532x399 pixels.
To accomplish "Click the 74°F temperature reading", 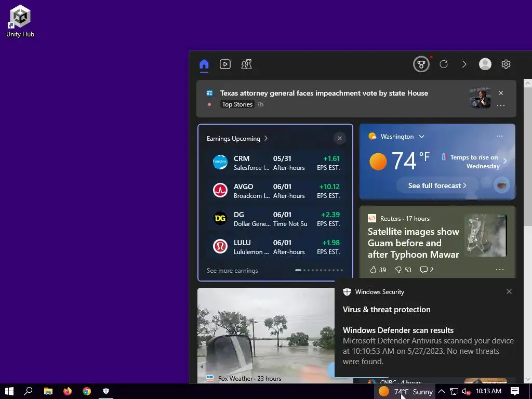I will (x=410, y=161).
